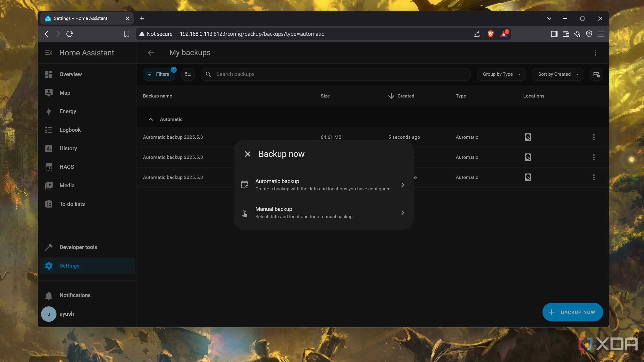Reload the page in browser
This screenshot has height=362, width=644.
point(69,34)
